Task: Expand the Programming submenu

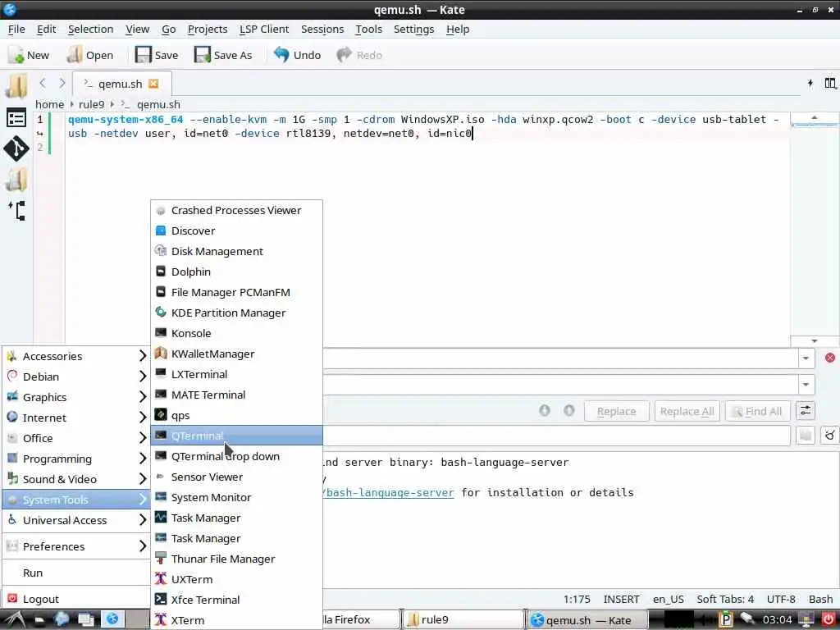Action: point(76,459)
